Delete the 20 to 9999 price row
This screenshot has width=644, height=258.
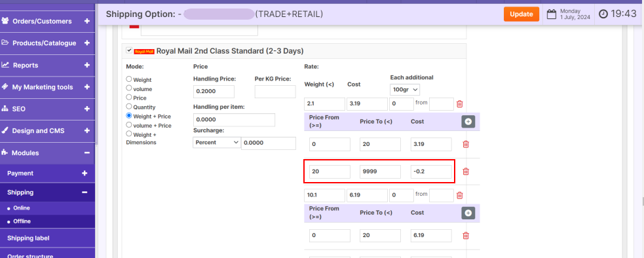click(x=466, y=172)
